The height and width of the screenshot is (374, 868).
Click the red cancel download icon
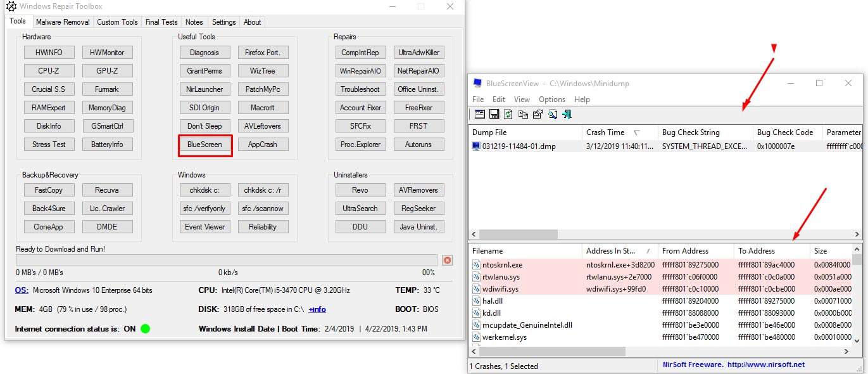click(447, 261)
